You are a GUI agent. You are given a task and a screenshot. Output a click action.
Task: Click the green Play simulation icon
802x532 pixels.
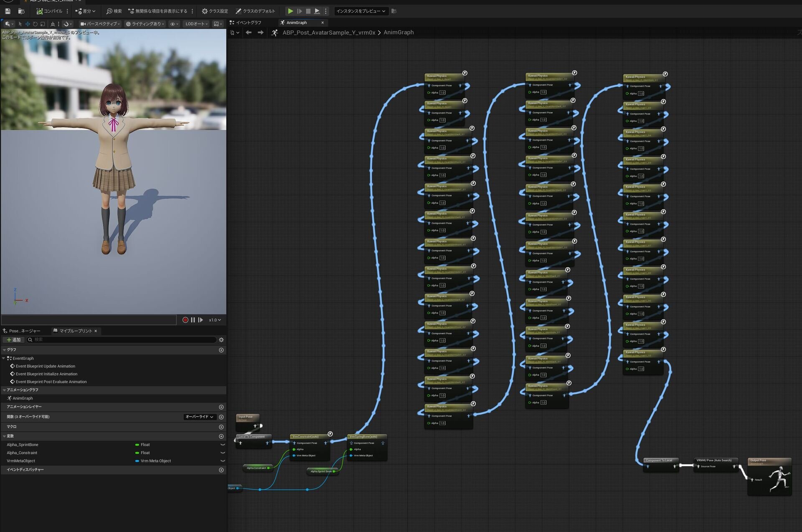(x=290, y=11)
